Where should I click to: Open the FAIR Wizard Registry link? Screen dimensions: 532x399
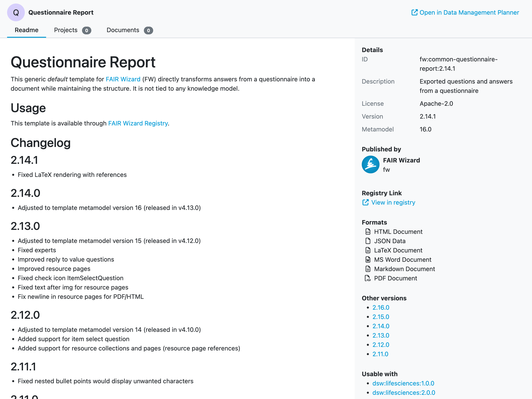click(138, 123)
